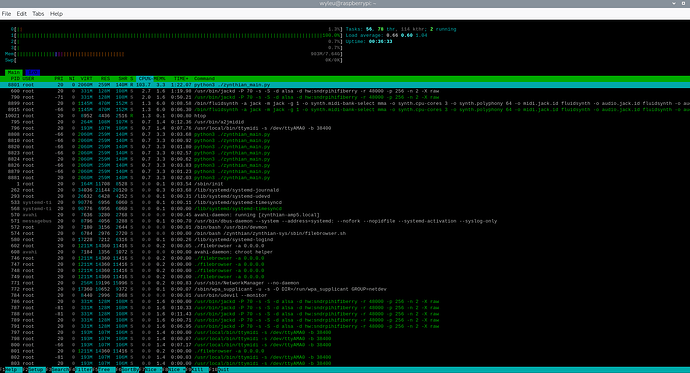The height and width of the screenshot is (373, 690).
Task: Click the CPU 3 usage meter
Action: [x=176, y=48]
